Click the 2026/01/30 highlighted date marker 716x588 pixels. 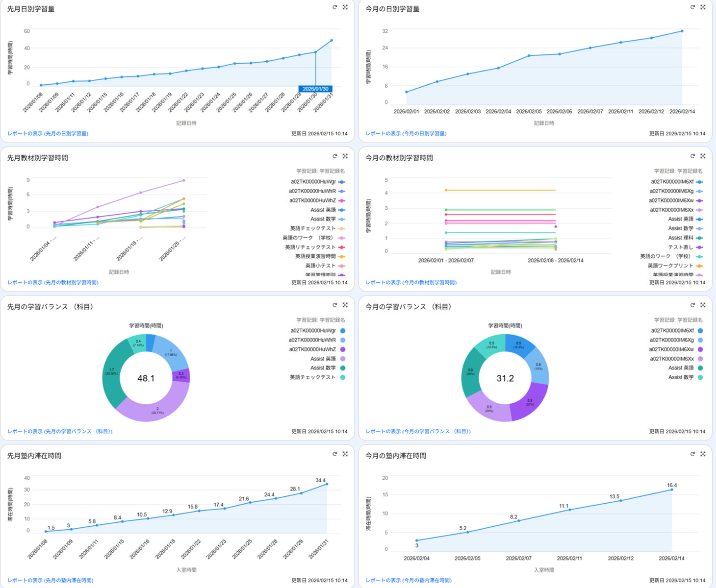(x=315, y=89)
